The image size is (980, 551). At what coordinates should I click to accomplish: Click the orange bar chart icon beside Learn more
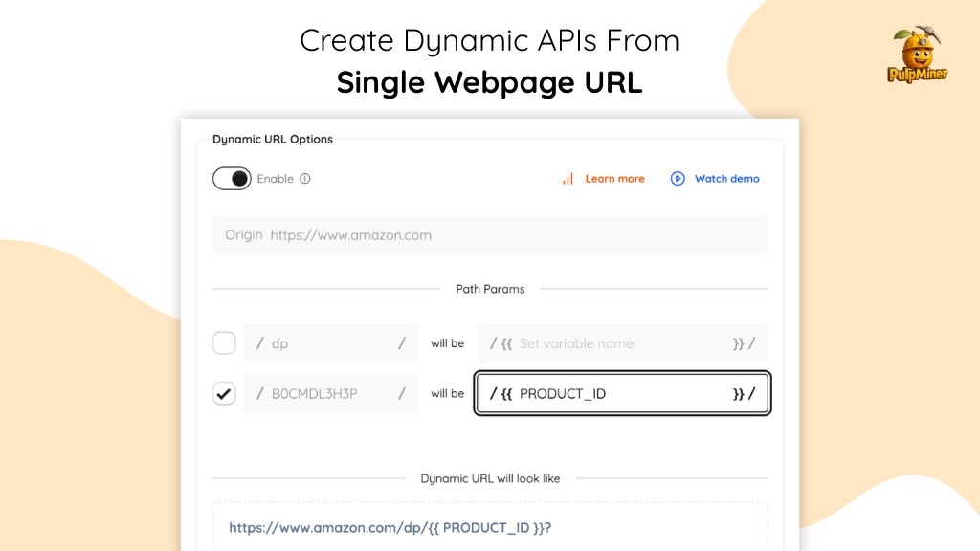pyautogui.click(x=567, y=179)
